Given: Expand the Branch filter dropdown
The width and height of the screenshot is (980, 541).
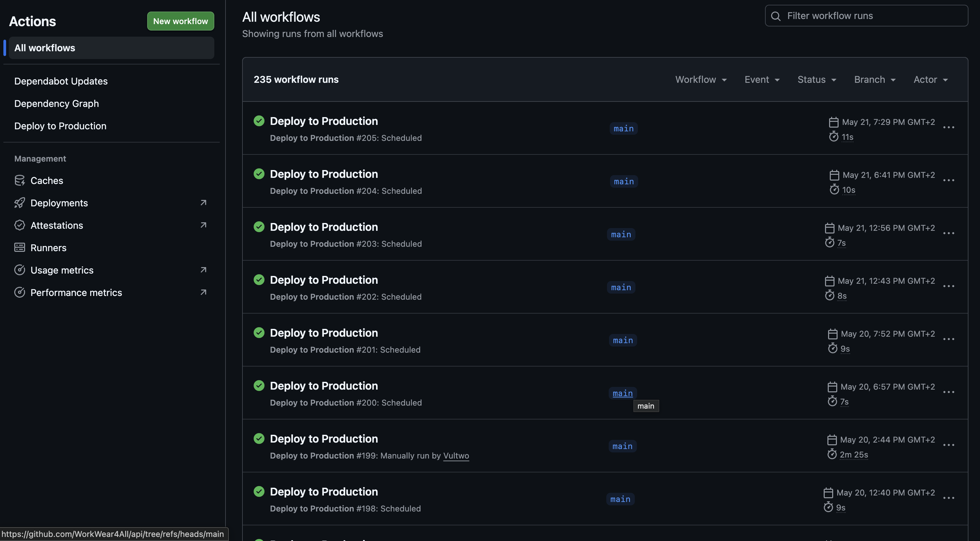Looking at the screenshot, I should 875,79.
